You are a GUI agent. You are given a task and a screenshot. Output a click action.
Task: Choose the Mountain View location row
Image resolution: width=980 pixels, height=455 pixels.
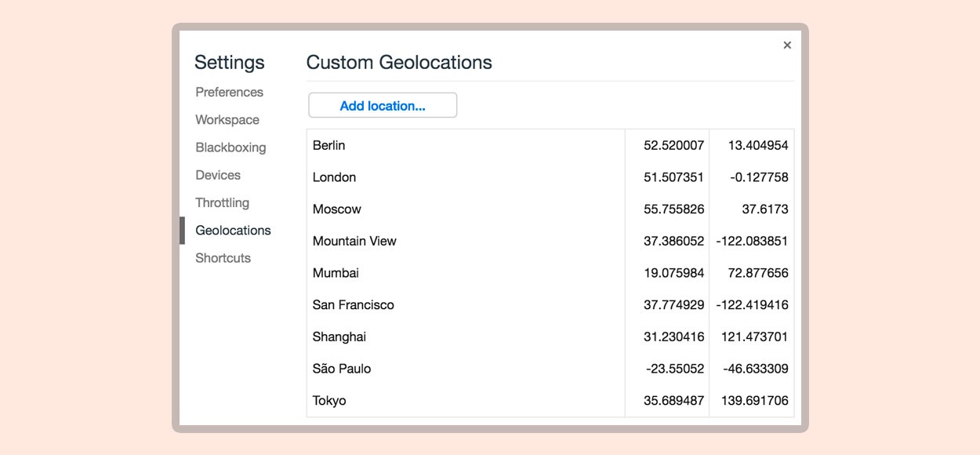pyautogui.click(x=550, y=241)
